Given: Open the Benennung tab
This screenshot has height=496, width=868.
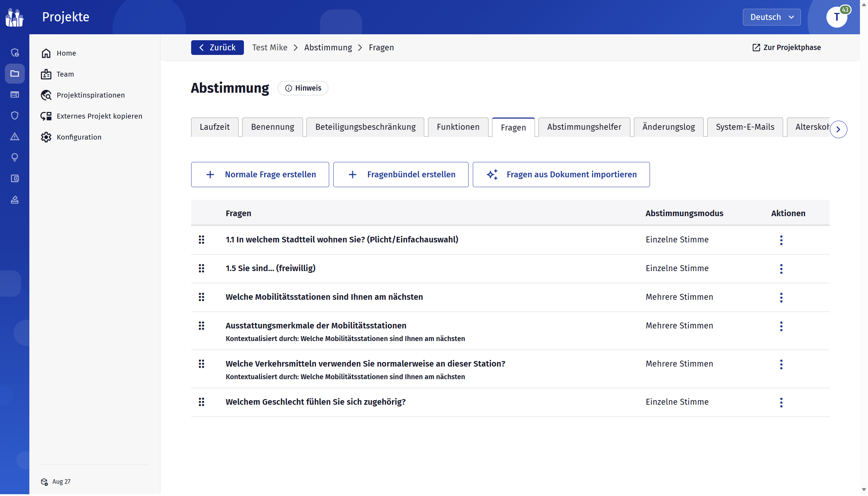Looking at the screenshot, I should pyautogui.click(x=273, y=127).
